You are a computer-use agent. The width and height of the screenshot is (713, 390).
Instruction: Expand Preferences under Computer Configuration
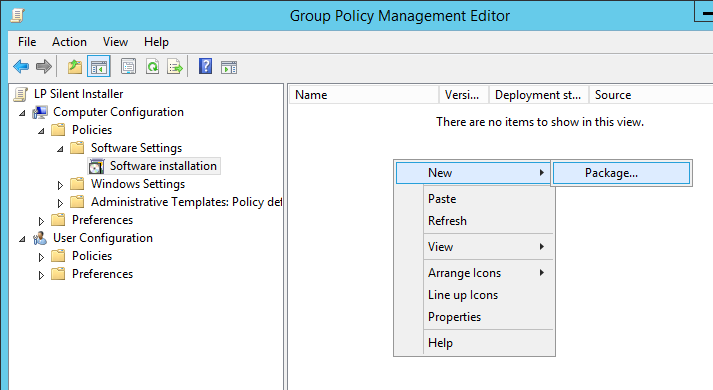point(41,221)
